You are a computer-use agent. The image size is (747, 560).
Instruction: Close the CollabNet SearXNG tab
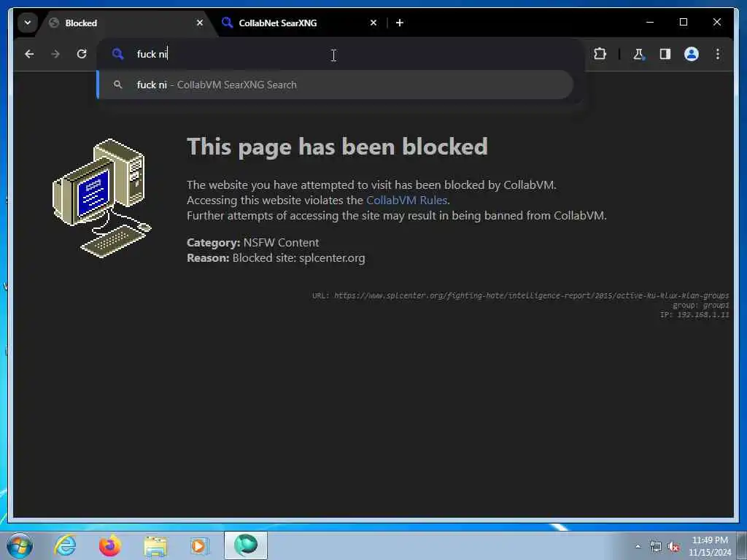[373, 23]
